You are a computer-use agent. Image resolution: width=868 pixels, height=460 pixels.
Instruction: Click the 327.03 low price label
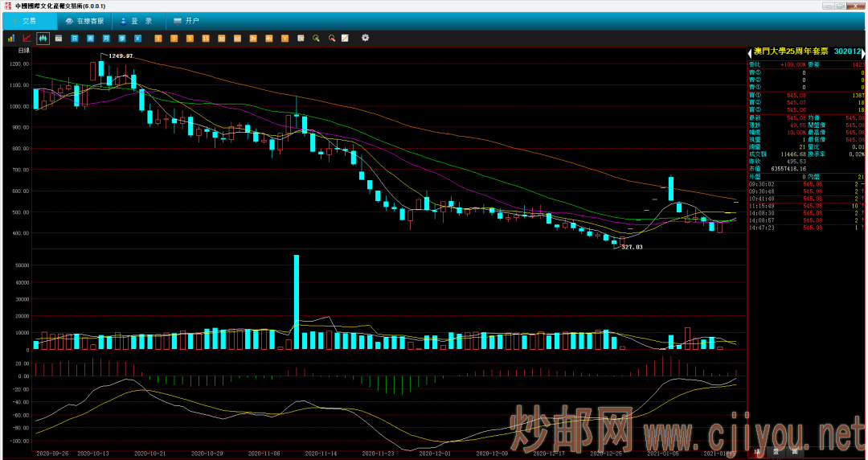(632, 247)
